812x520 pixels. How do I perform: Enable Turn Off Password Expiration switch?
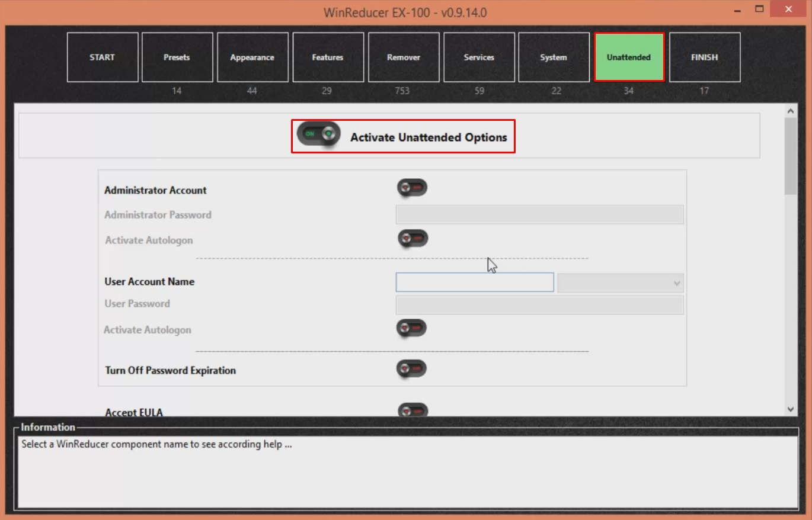(411, 369)
